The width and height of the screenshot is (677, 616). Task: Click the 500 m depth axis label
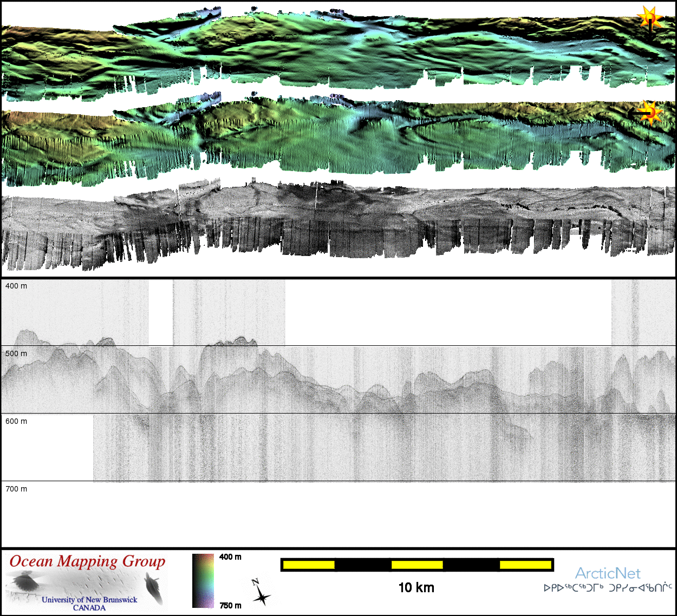[16, 353]
